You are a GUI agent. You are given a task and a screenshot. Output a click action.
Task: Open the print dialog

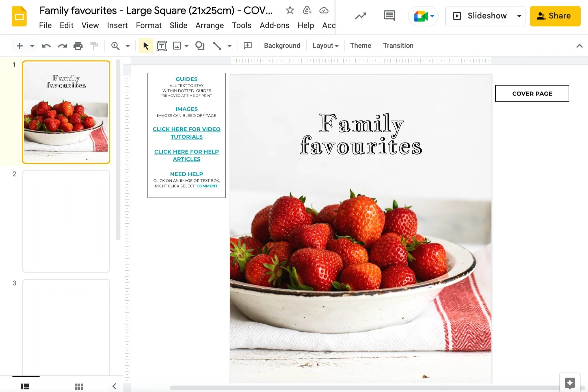[x=78, y=46]
